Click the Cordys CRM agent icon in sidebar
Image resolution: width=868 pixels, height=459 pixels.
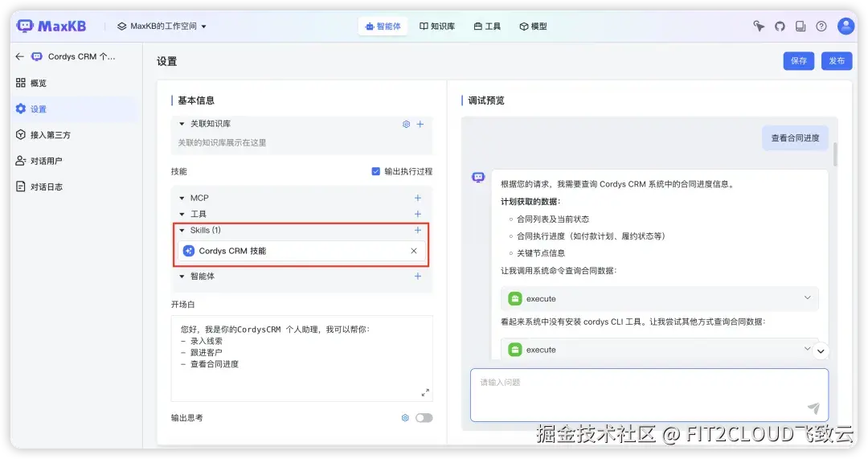(x=36, y=56)
